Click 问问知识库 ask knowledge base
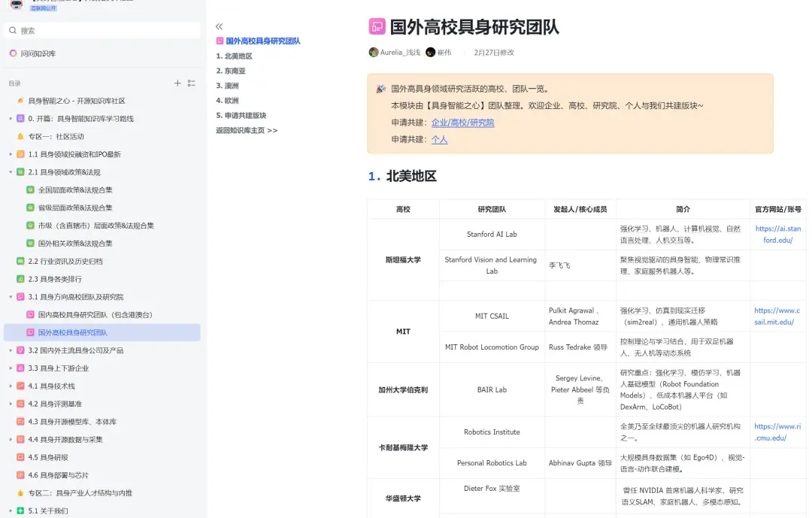The width and height of the screenshot is (812, 518). tap(38, 53)
